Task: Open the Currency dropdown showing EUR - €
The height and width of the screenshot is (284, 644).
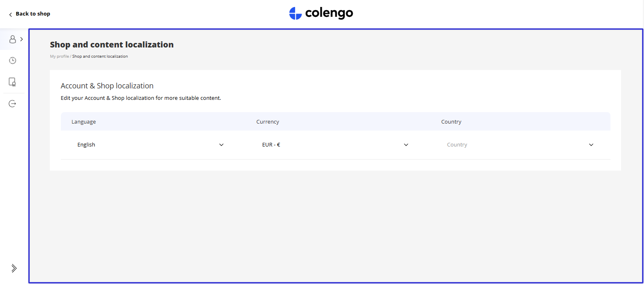Action: pos(331,145)
